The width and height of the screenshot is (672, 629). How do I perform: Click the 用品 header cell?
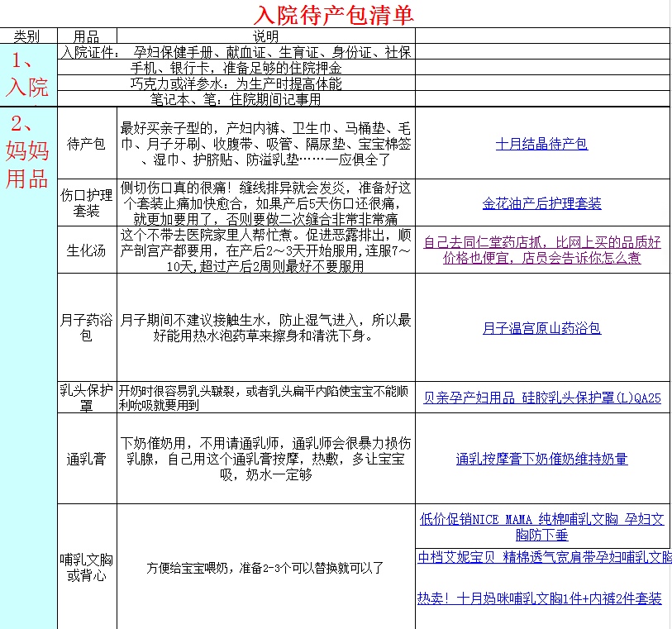point(87,36)
